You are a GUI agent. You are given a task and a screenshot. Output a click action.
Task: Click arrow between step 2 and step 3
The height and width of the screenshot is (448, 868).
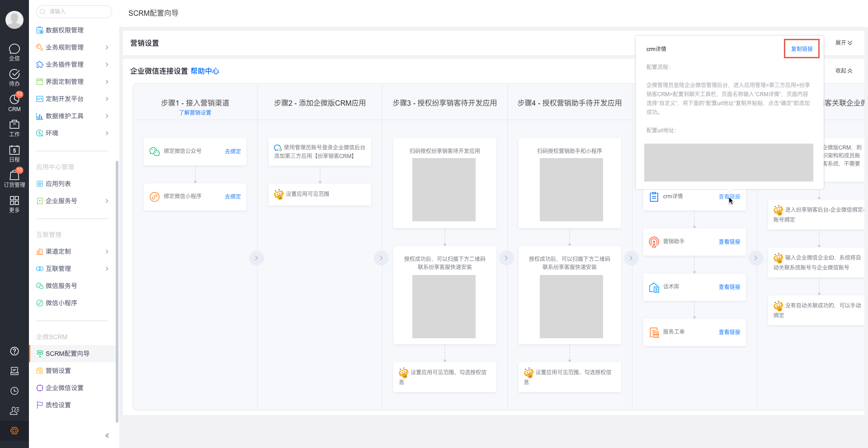(x=381, y=258)
